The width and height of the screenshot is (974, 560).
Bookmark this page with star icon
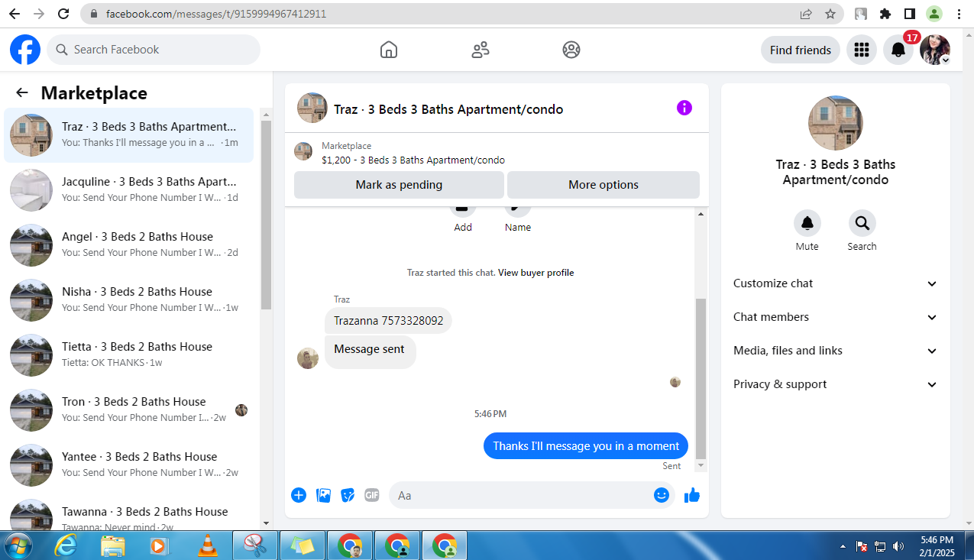(x=830, y=14)
